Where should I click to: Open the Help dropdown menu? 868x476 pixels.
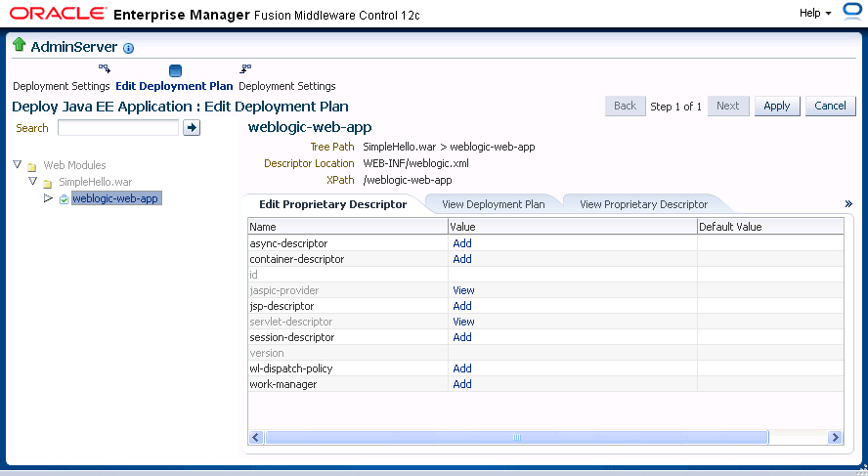(x=815, y=13)
